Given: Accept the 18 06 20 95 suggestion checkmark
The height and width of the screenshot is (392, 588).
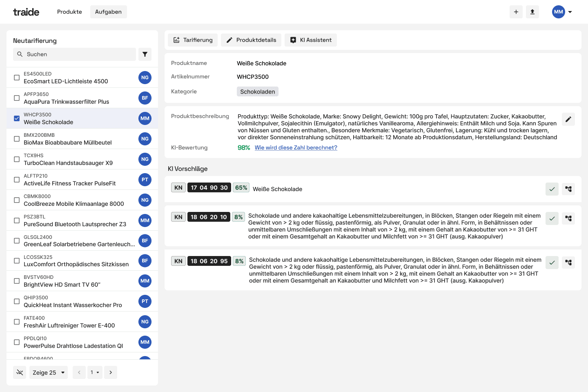Looking at the screenshot, I should click(x=552, y=263).
